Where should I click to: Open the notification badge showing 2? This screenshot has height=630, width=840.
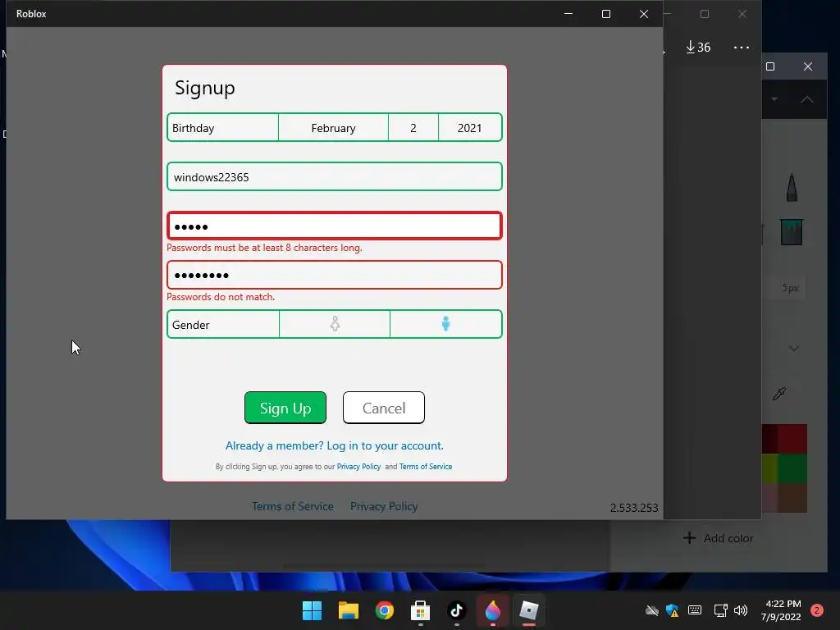pyautogui.click(x=817, y=610)
